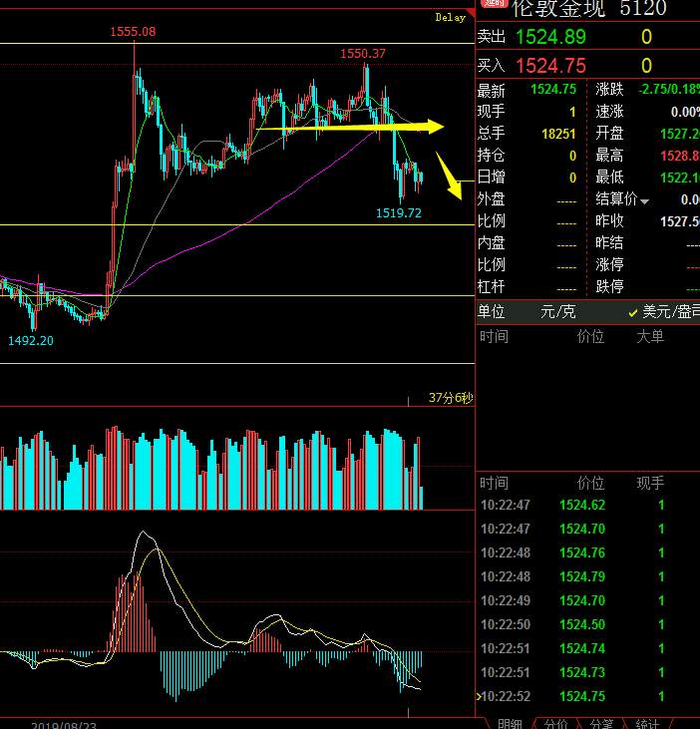
Task: Click the 涨跌 value -2.75/0.18%
Action: 669,90
